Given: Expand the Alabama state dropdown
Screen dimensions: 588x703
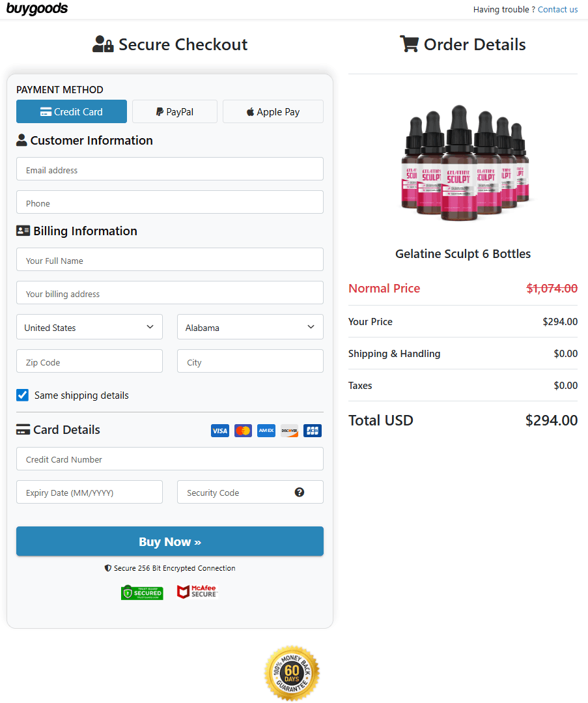Looking at the screenshot, I should click(x=250, y=327).
